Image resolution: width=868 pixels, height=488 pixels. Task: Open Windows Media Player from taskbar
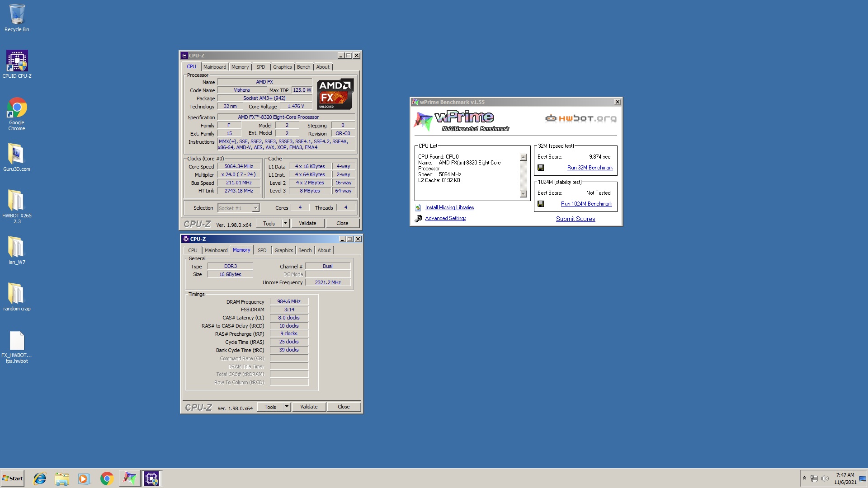(84, 479)
